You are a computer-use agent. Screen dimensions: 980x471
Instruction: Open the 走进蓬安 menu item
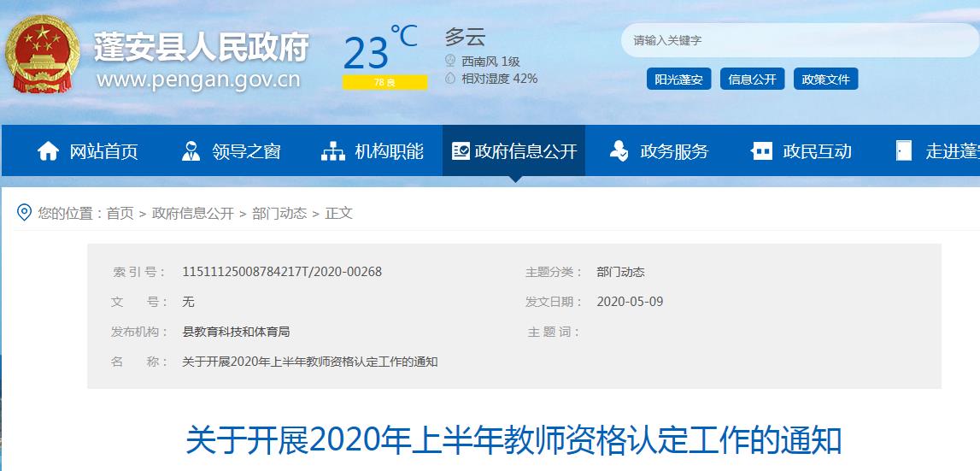[937, 150]
